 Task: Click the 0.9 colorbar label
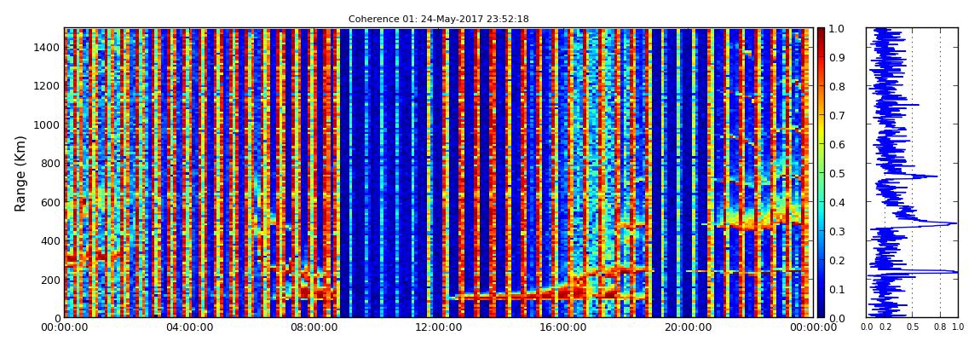click(x=837, y=57)
